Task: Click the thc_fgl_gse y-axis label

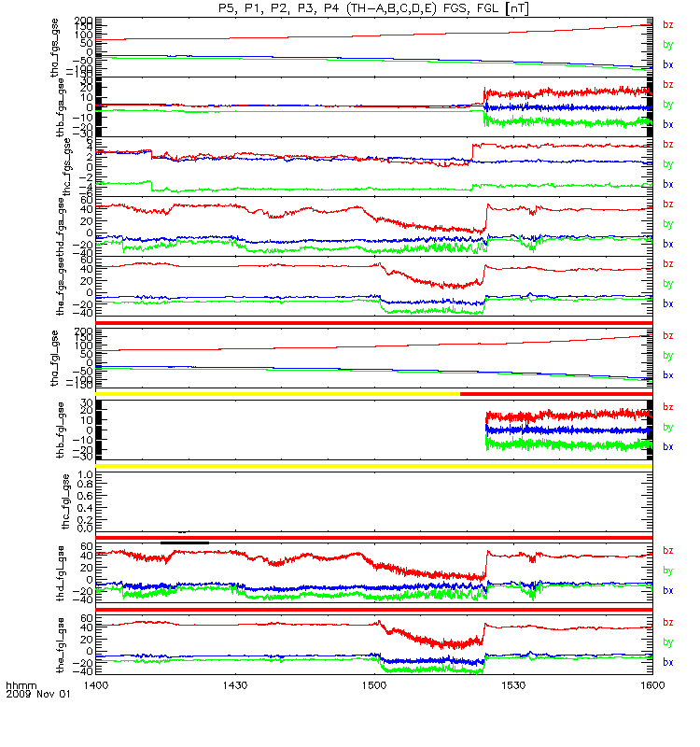Action: pos(66,501)
